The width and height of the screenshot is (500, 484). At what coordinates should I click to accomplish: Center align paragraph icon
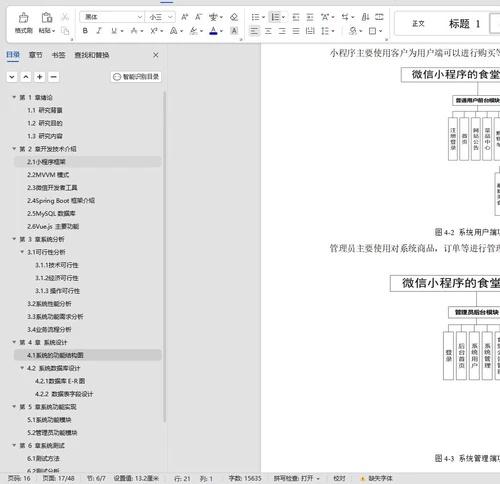[x=268, y=31]
